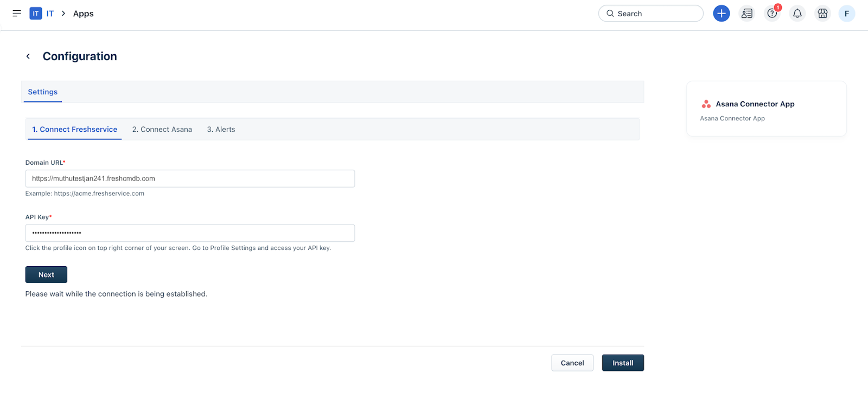Click the blue plus create button
The image size is (868, 417).
coord(721,14)
